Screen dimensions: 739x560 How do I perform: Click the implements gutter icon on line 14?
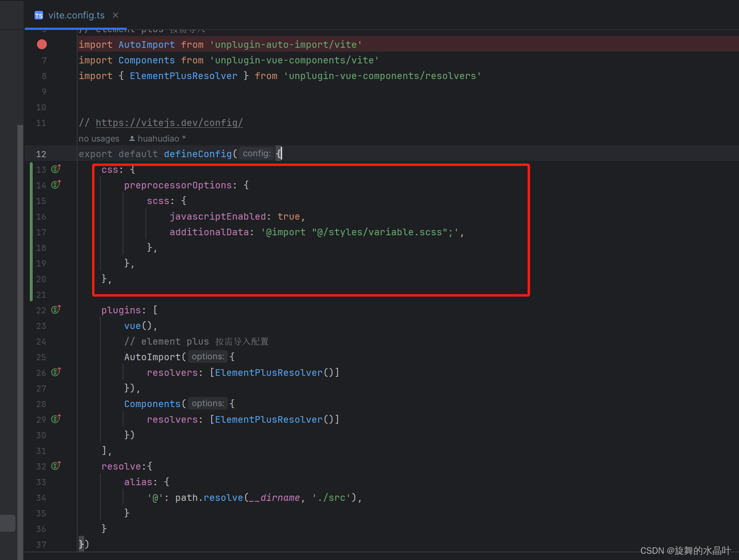(56, 185)
